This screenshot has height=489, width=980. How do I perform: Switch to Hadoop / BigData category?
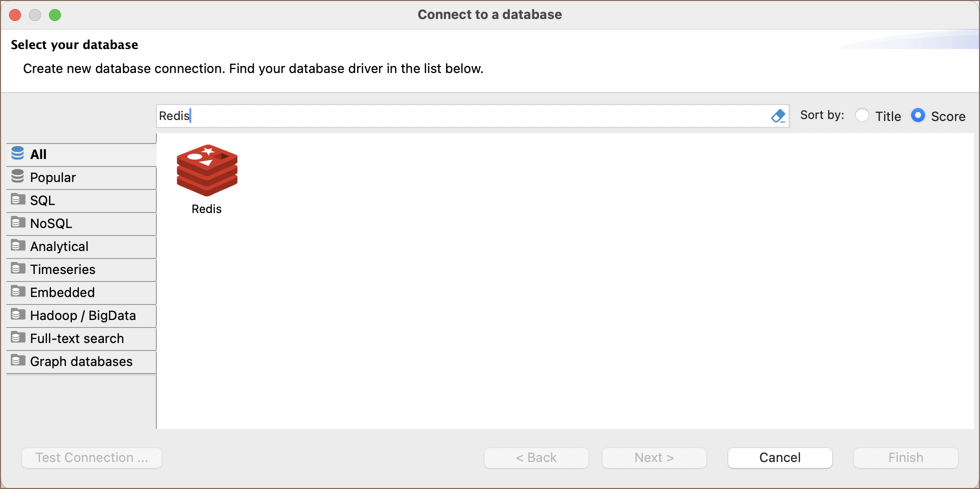[83, 315]
